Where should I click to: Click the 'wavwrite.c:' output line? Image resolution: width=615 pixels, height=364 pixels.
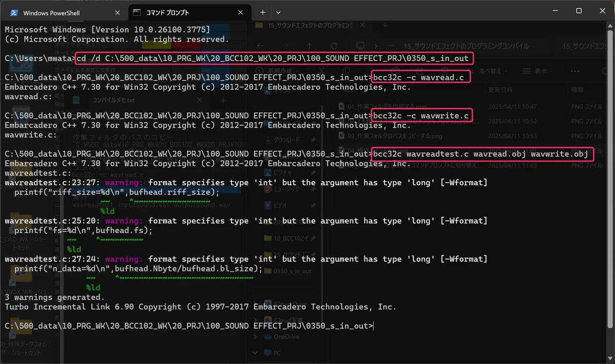tap(31, 135)
